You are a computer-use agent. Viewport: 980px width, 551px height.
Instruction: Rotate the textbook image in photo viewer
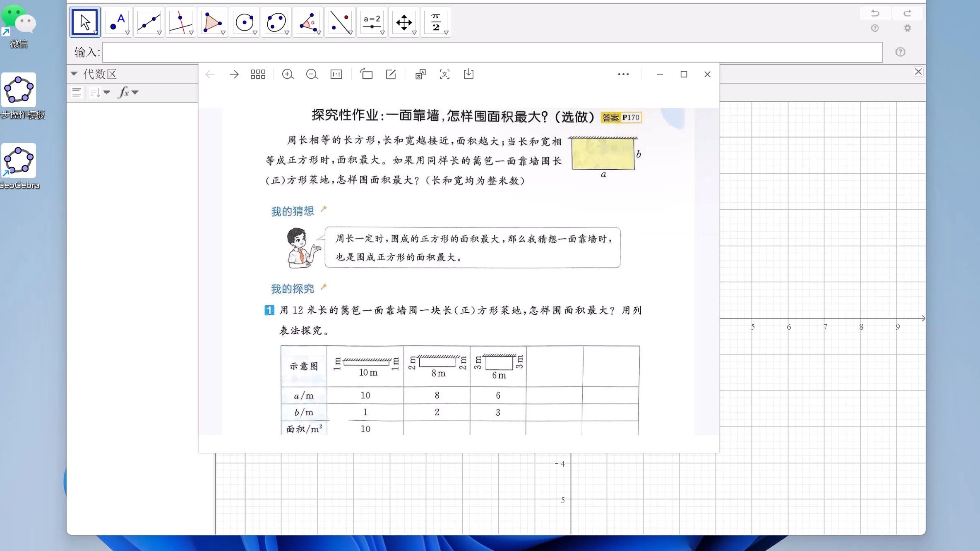click(366, 74)
